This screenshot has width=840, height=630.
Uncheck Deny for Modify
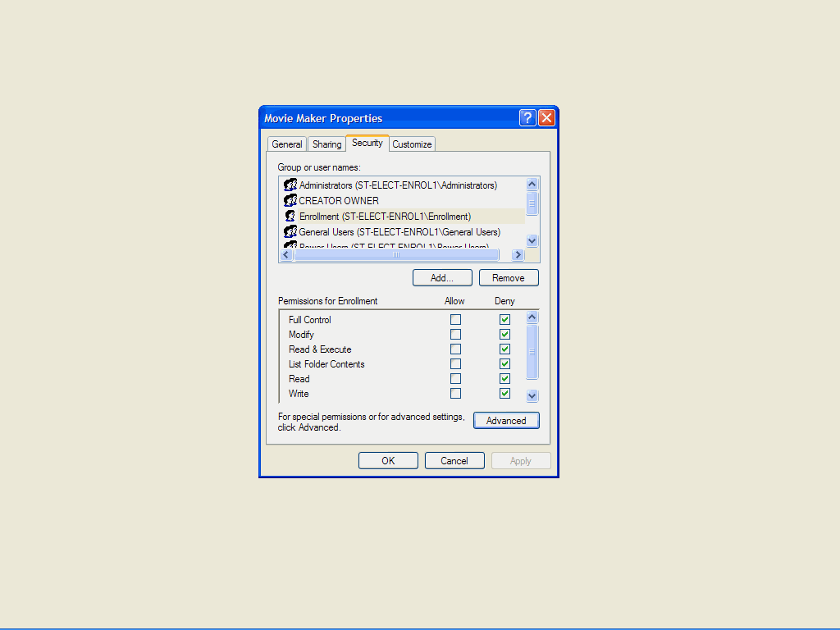pos(504,335)
